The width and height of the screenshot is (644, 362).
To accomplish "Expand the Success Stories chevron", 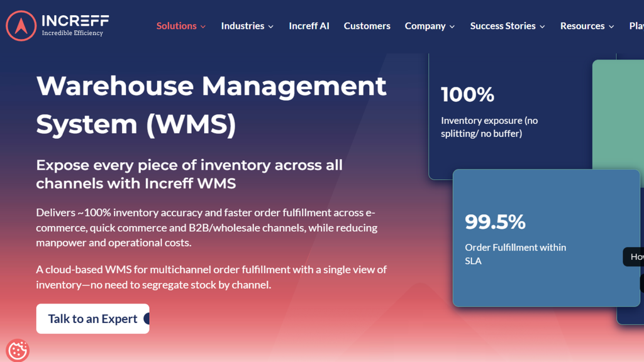I will [x=542, y=26].
